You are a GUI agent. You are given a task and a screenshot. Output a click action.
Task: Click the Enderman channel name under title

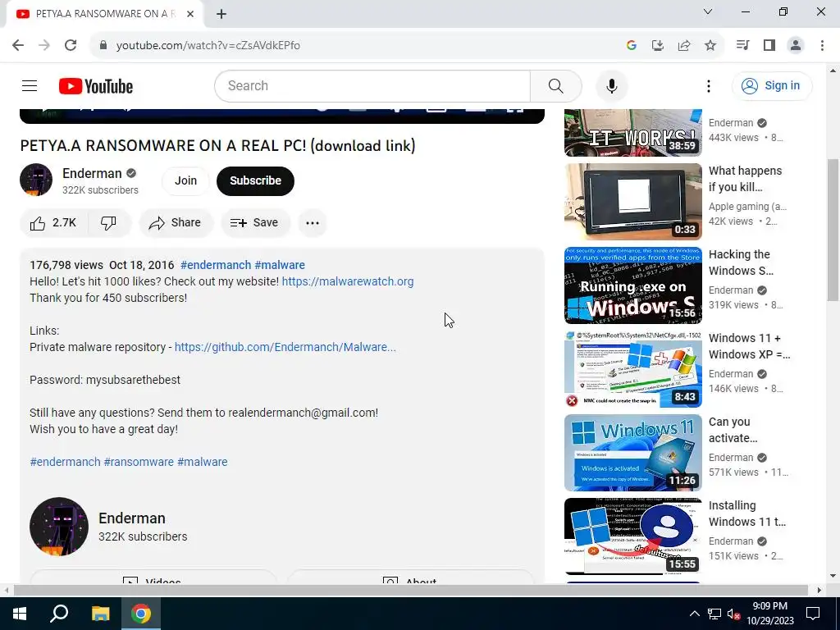coord(92,173)
